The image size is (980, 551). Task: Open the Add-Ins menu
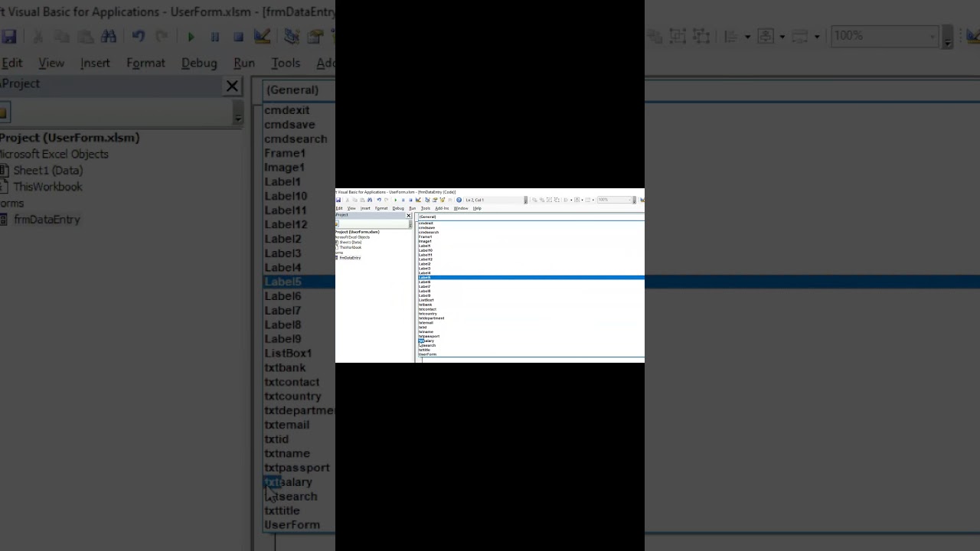tap(442, 208)
